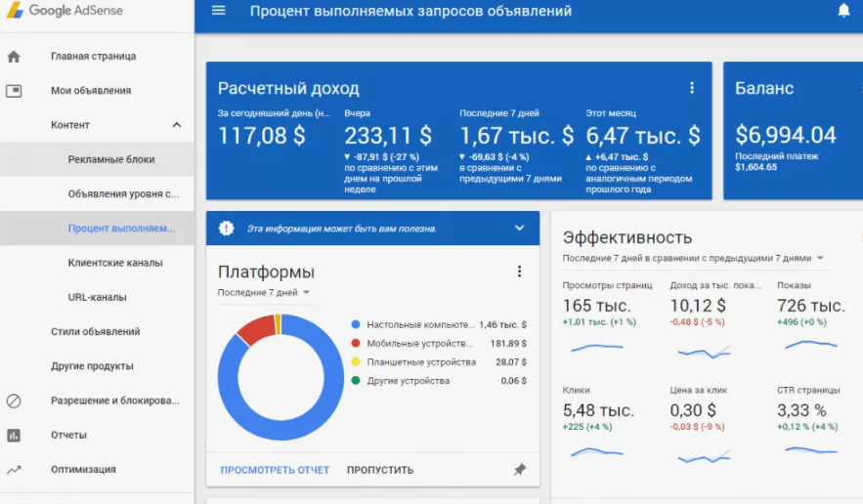Click this month value 6,47 тыс. $

[x=643, y=136]
